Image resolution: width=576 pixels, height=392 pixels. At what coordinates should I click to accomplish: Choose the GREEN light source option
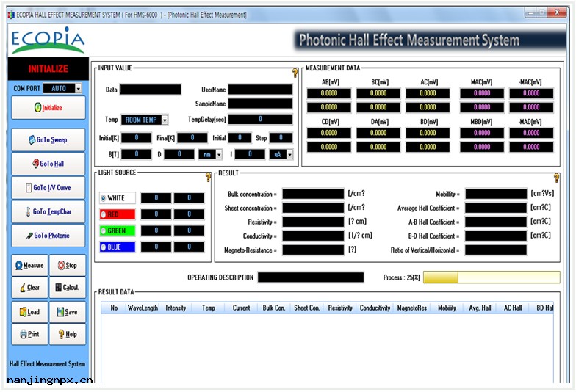point(104,231)
